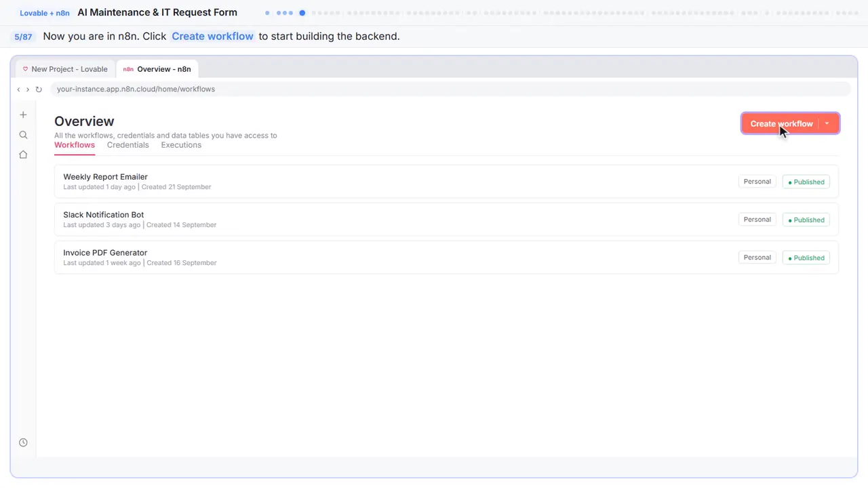Click Personal tag on Slack Notification Bot row

757,220
